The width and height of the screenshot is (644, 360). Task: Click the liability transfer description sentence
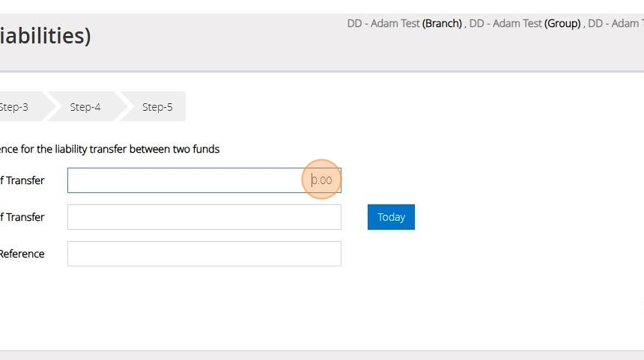tap(109, 149)
